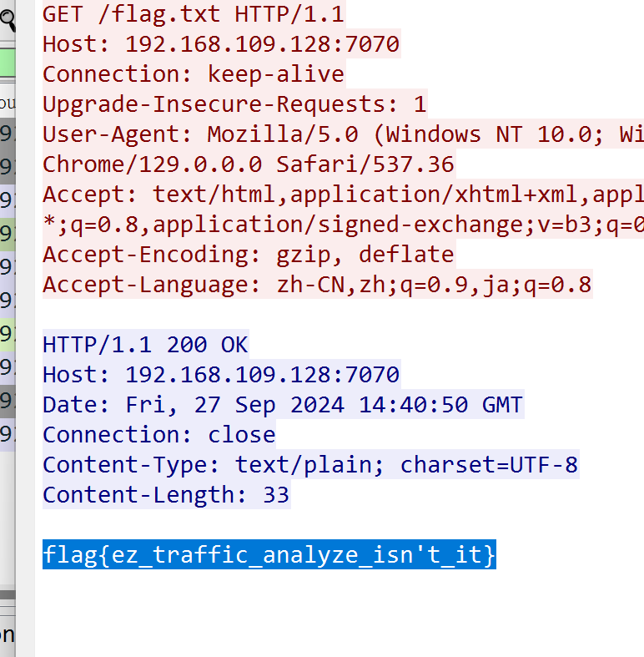Click the Chrome/129.0.0.0 Safari/537.36 line
Screen dimensions: 644x657
249,164
